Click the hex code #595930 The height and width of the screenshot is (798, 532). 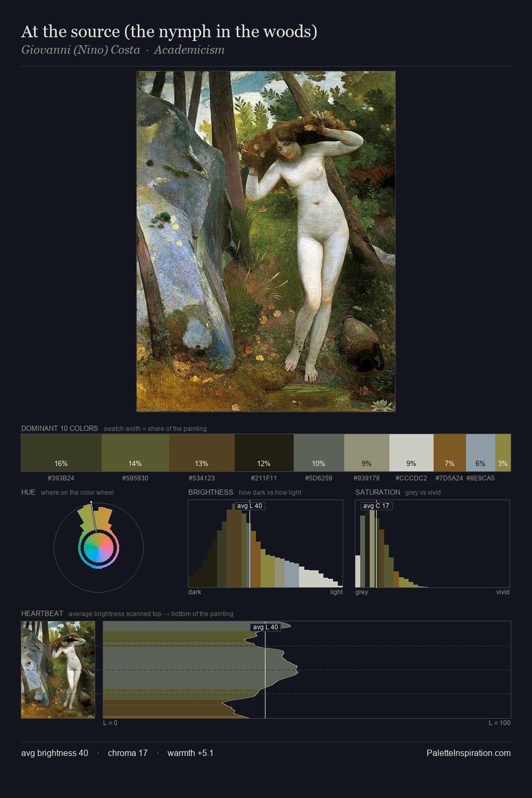coord(135,478)
